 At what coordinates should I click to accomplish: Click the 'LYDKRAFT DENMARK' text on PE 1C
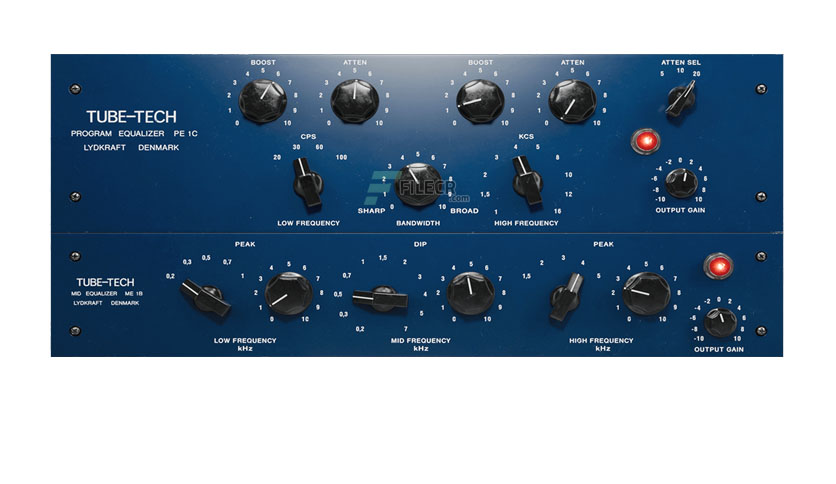pos(131,147)
